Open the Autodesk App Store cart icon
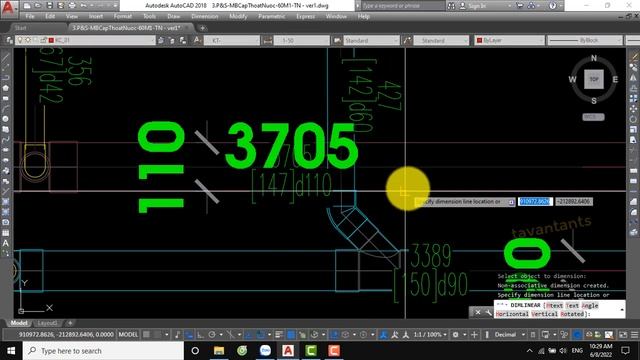This screenshot has height=360, width=640. (x=520, y=6)
